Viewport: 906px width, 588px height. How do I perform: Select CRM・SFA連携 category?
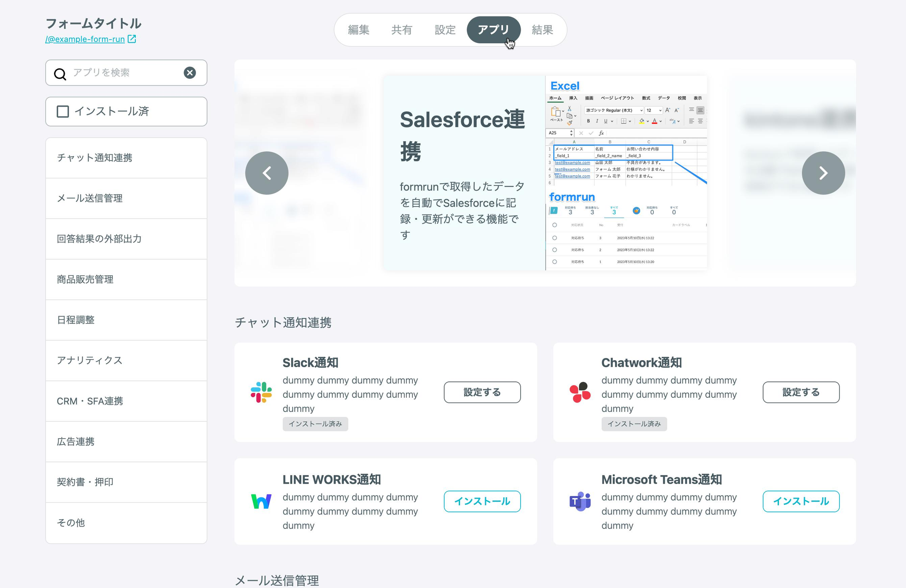click(x=126, y=401)
